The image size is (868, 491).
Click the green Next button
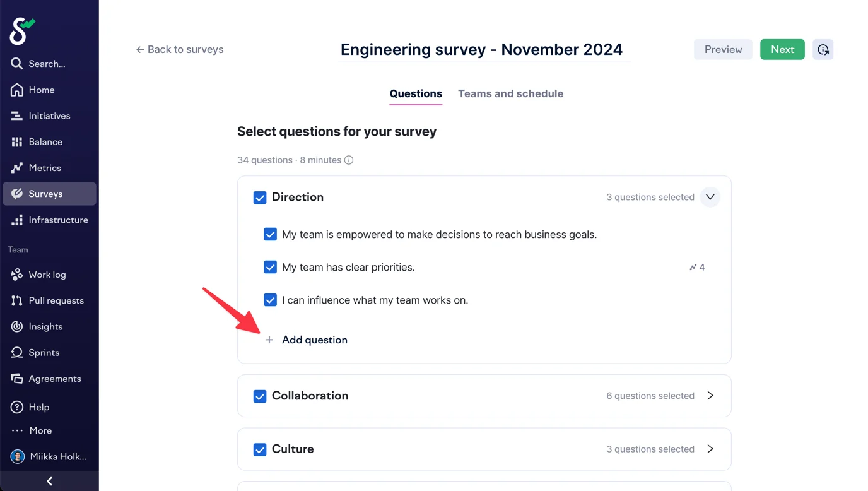click(782, 50)
